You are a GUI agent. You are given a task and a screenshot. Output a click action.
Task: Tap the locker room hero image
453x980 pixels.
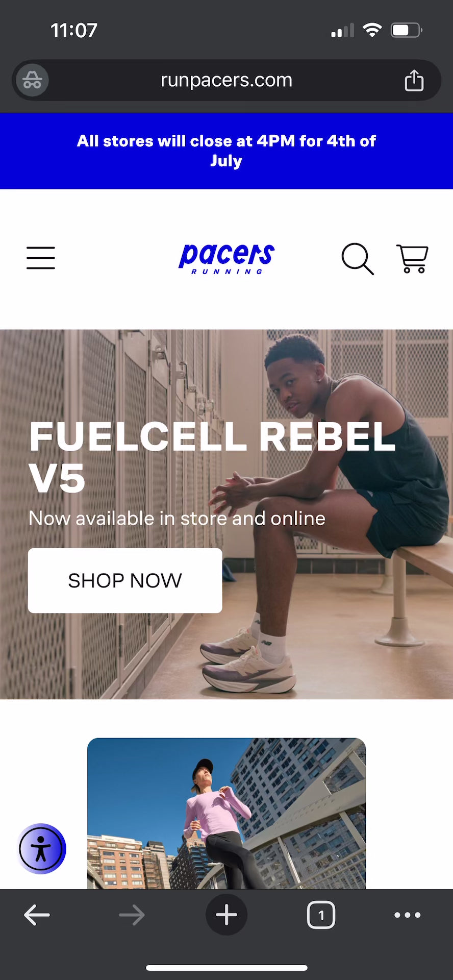pos(226,514)
